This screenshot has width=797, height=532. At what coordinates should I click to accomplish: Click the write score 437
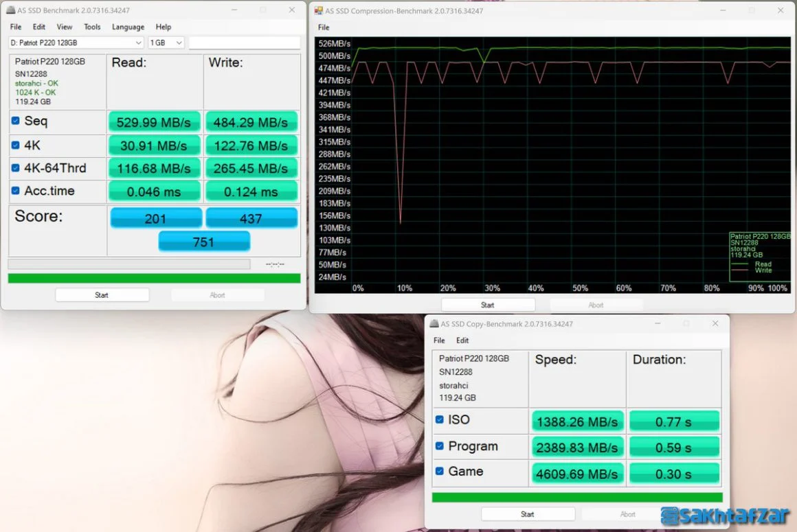[251, 218]
